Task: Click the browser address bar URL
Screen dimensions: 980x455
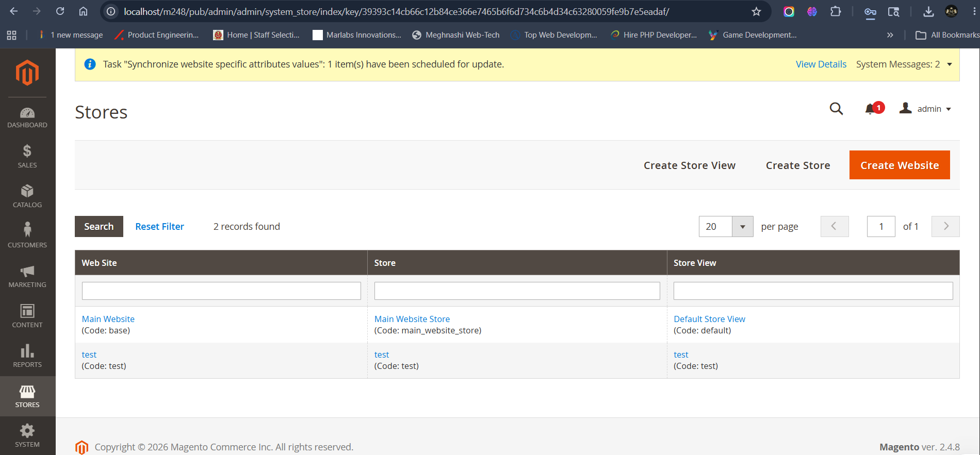Action: coord(396,11)
